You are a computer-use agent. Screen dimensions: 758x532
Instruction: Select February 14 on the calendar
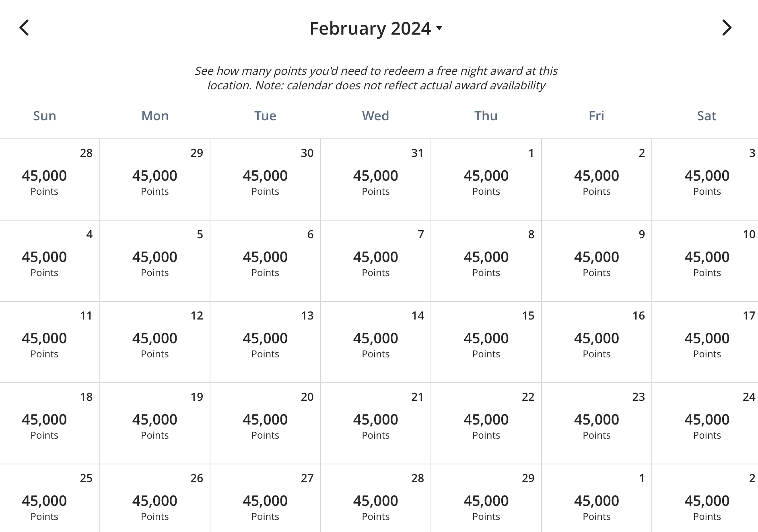click(375, 342)
